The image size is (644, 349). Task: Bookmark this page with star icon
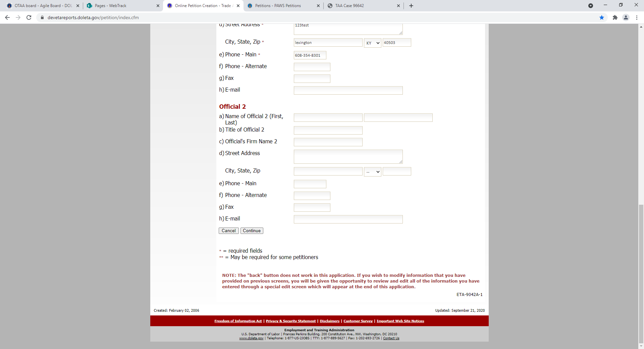click(602, 17)
